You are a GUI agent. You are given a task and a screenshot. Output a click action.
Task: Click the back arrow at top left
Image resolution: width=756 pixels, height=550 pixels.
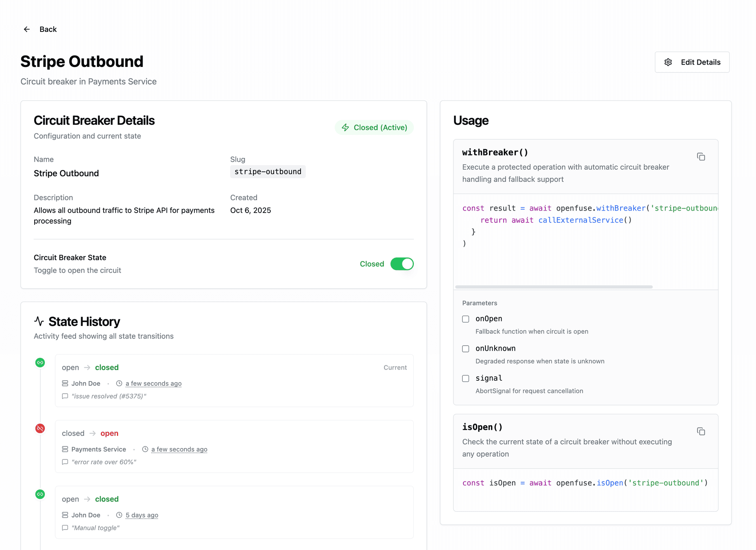tap(26, 29)
